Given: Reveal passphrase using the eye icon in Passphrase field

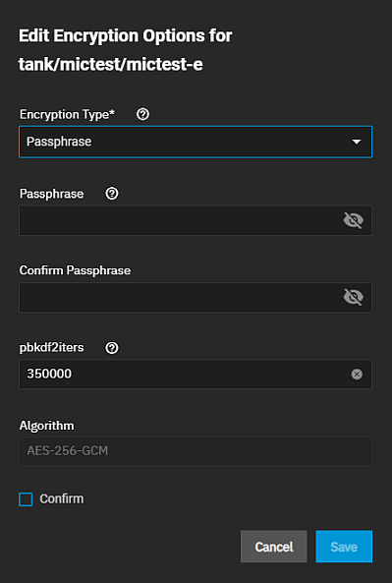Looking at the screenshot, I should click(x=353, y=220).
